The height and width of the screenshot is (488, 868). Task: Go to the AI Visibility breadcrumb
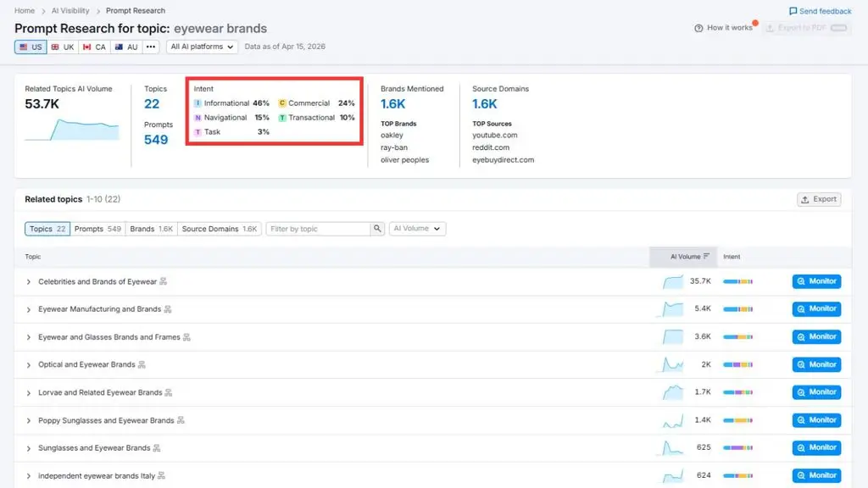[70, 10]
